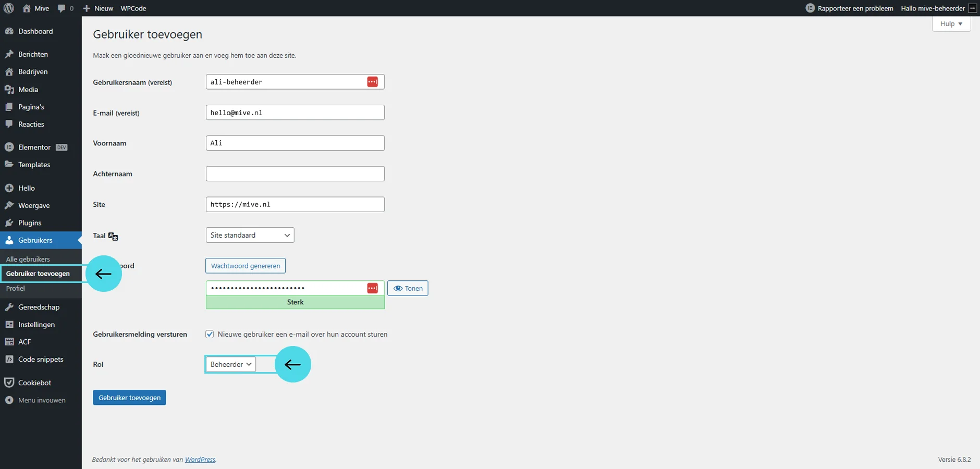Open the Plugins menu item
This screenshot has height=469, width=980.
(30, 223)
